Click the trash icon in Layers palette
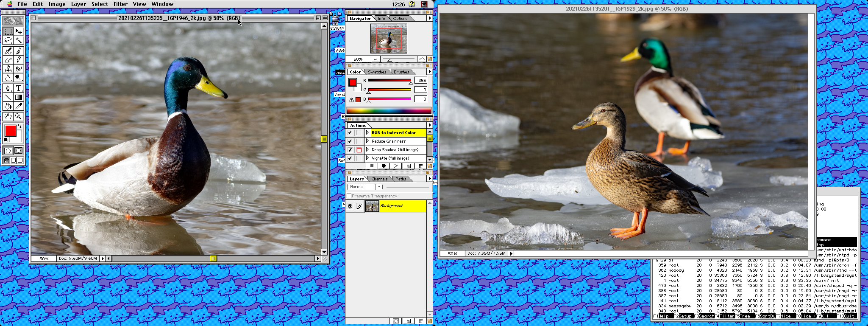This screenshot has height=326, width=868. (420, 321)
